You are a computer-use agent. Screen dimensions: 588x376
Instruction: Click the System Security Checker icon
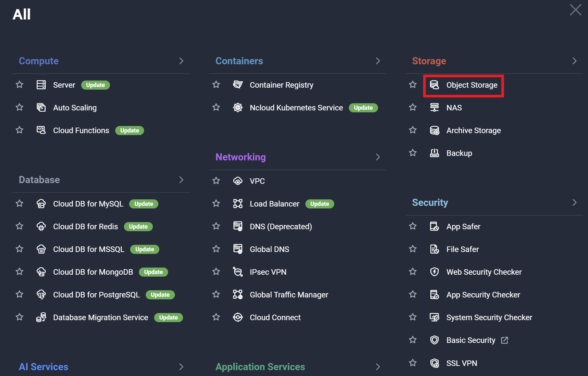tap(435, 317)
